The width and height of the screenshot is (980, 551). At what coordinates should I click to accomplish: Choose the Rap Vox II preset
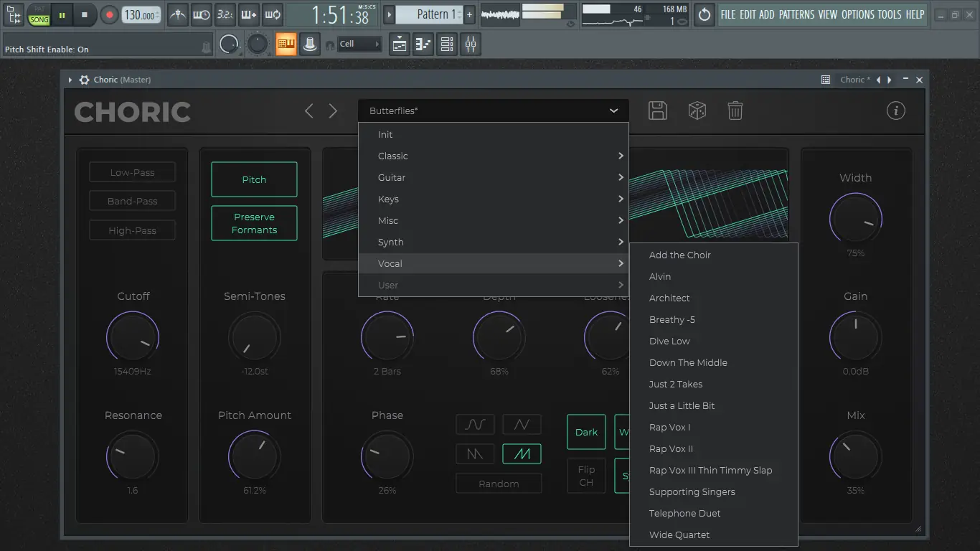(x=671, y=448)
